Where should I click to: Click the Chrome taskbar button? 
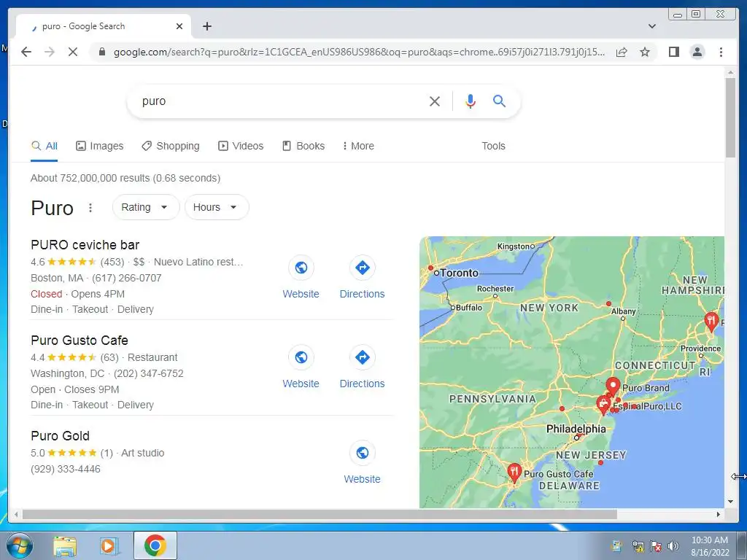click(x=155, y=545)
